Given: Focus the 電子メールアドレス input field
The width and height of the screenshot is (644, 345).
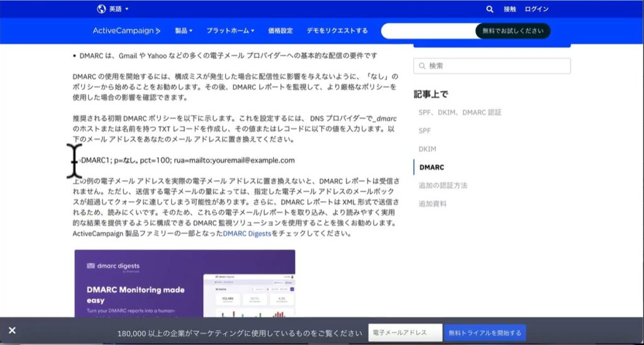Looking at the screenshot, I should pyautogui.click(x=405, y=333).
